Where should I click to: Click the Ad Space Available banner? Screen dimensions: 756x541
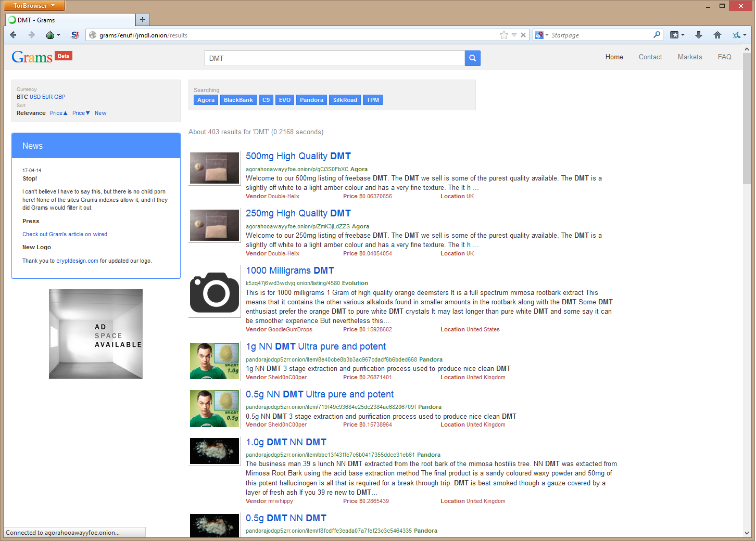[x=96, y=334]
